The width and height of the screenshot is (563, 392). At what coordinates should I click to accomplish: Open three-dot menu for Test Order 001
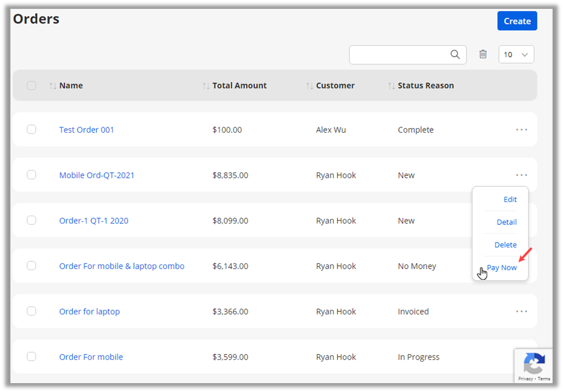click(x=521, y=130)
